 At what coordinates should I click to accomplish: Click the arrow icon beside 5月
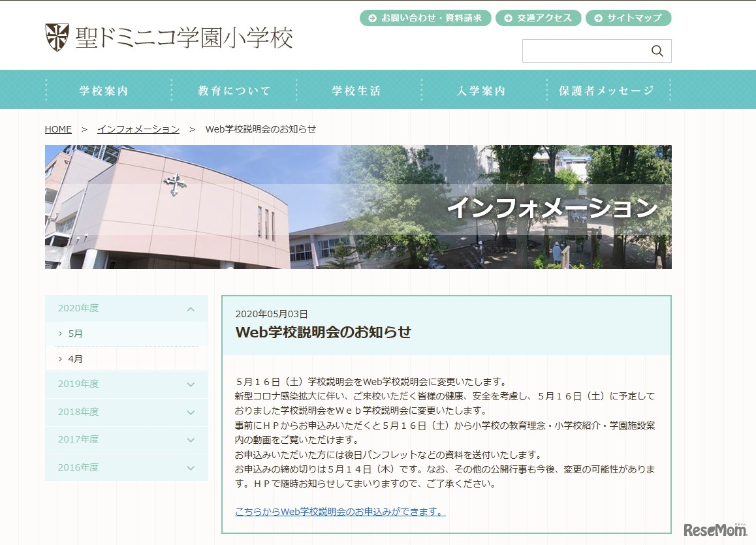tap(59, 333)
